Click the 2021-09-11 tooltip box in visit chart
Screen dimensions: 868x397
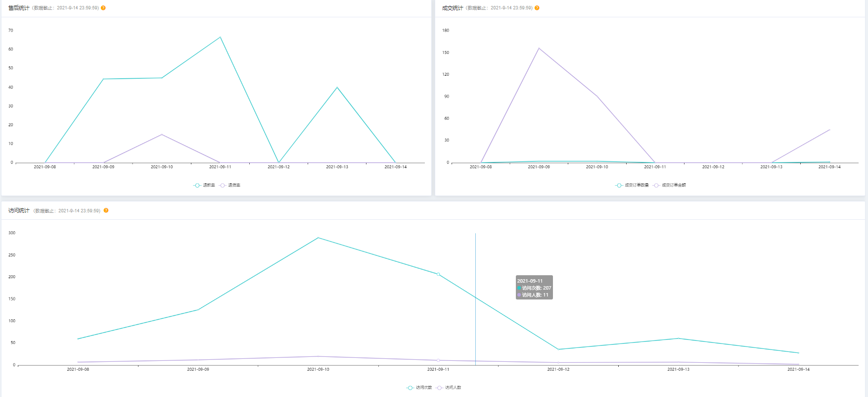point(534,288)
